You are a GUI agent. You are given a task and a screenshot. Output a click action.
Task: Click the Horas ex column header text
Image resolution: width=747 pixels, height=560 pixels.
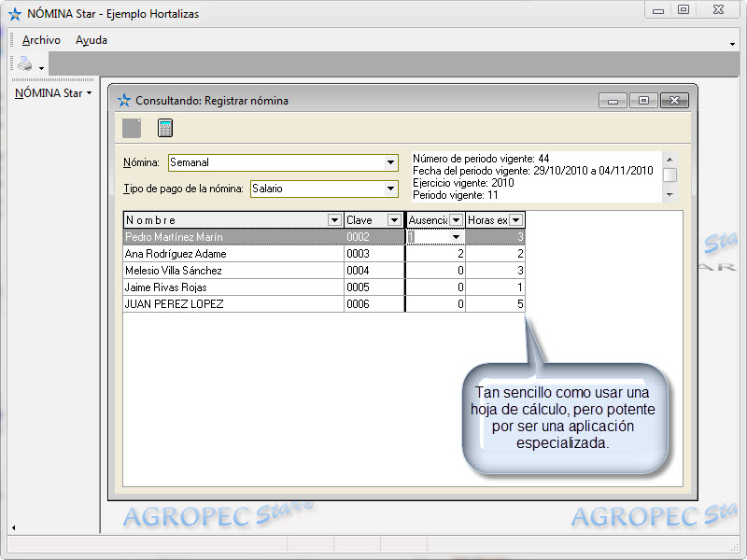487,220
